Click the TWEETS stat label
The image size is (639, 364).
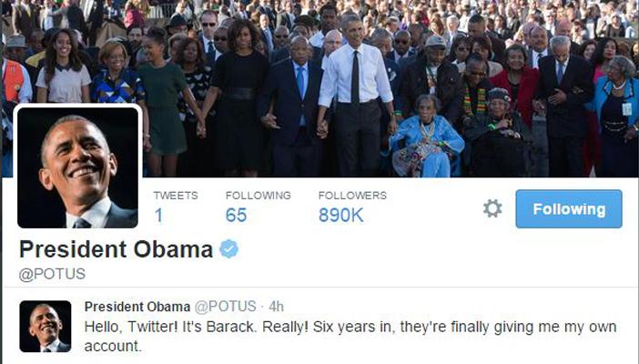click(176, 196)
